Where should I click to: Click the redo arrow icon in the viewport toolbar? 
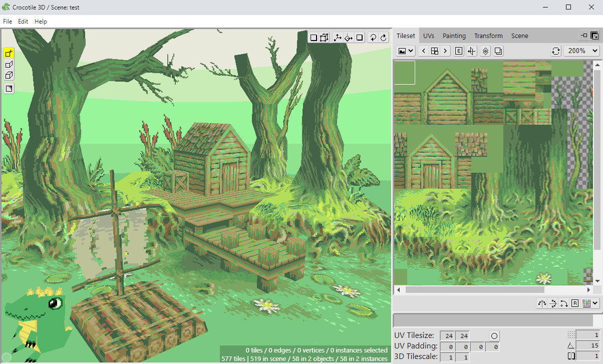384,37
